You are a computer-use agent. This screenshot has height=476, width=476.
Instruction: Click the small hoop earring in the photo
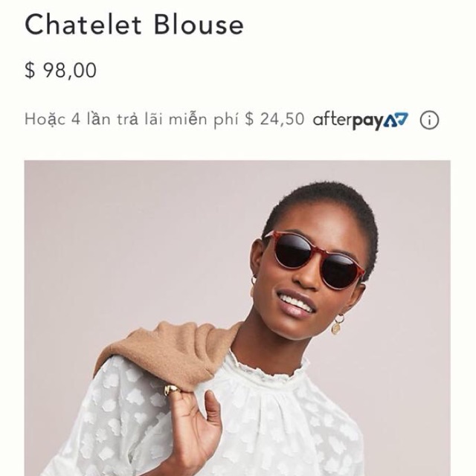coord(254,280)
